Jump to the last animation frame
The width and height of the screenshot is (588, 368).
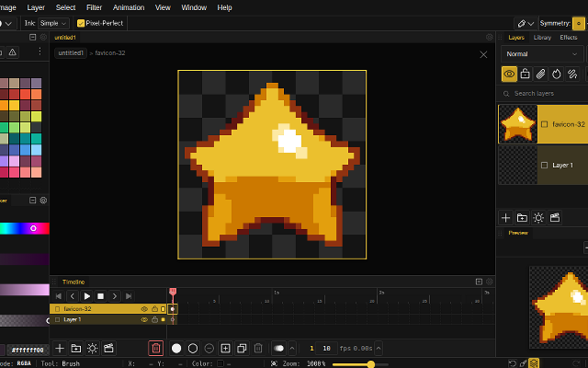(129, 296)
